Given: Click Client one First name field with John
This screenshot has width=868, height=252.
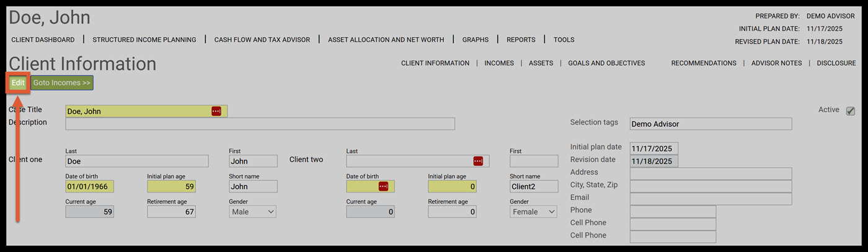Looking at the screenshot, I should tap(253, 161).
